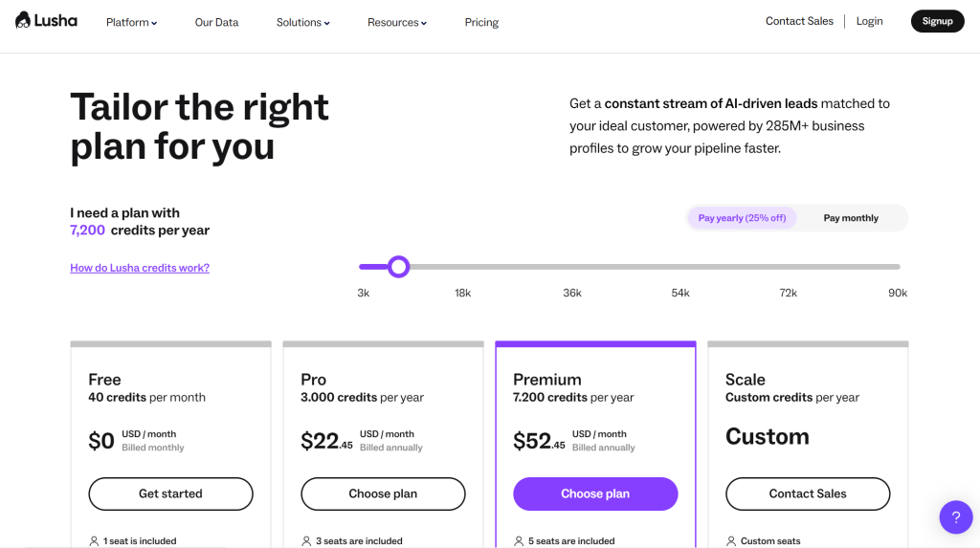Expand the Solutions dropdown menu

[302, 22]
